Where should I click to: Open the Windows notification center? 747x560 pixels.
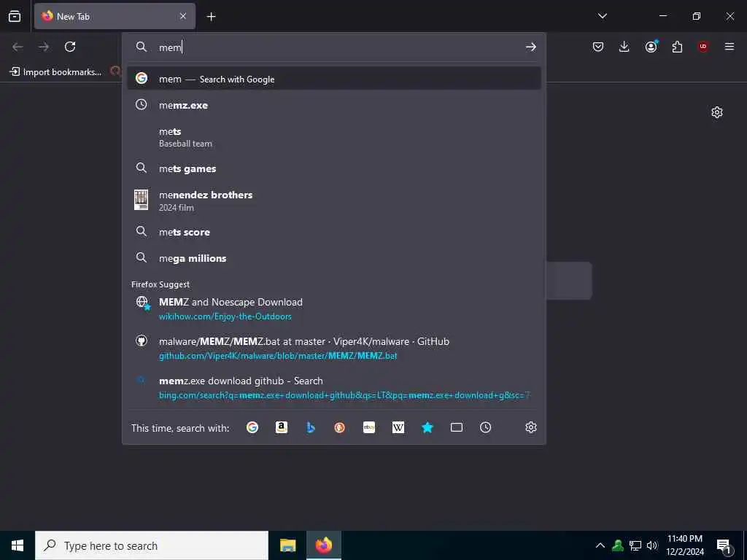724,547
